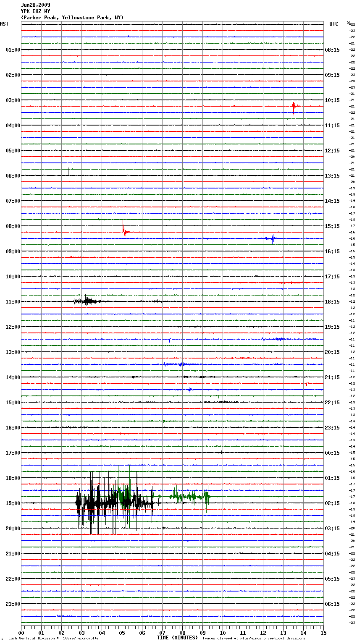Select the 06:00 MST time label
The image size is (357, 644).
tap(13, 176)
